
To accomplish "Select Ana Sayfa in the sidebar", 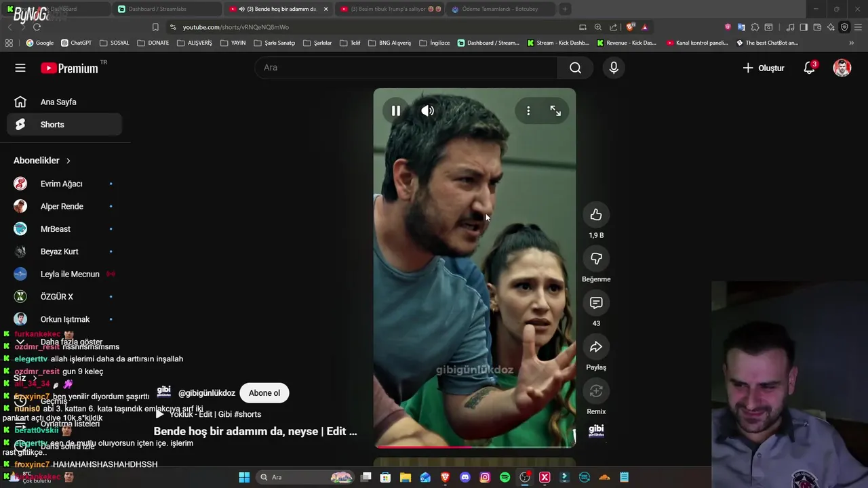I will (64, 102).
